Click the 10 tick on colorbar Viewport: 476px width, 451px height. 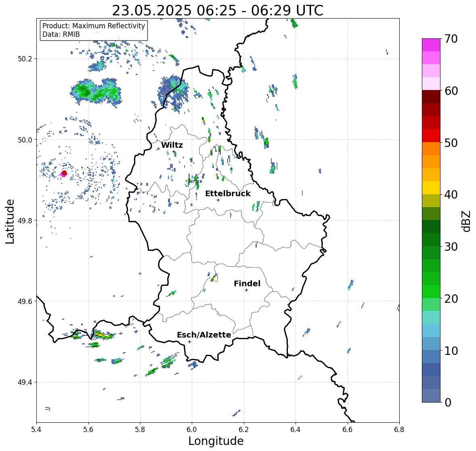451,350
